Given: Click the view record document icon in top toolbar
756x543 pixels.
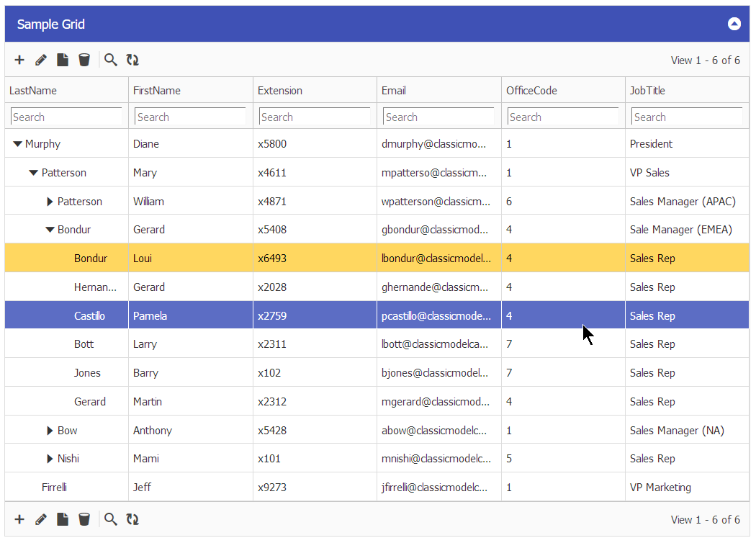Looking at the screenshot, I should [x=63, y=60].
